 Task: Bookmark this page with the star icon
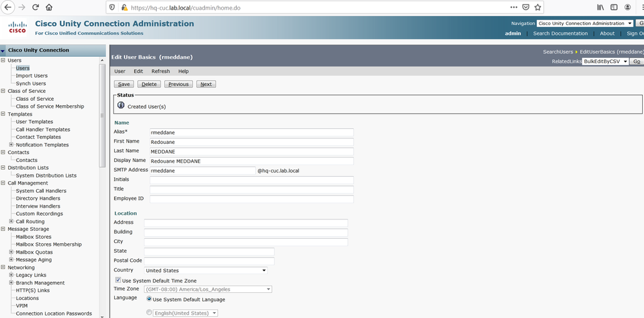[x=537, y=7]
